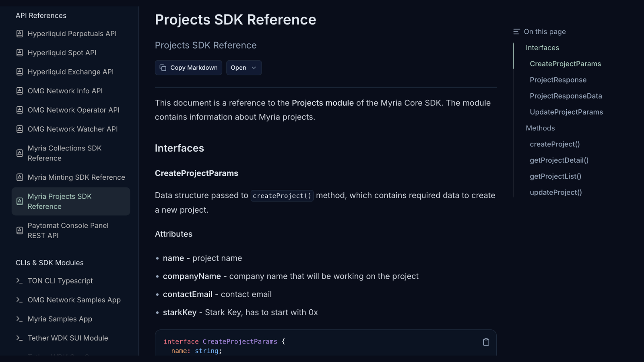This screenshot has width=644, height=362.
Task: Click the OMG Network Info API document icon
Action: [x=19, y=91]
